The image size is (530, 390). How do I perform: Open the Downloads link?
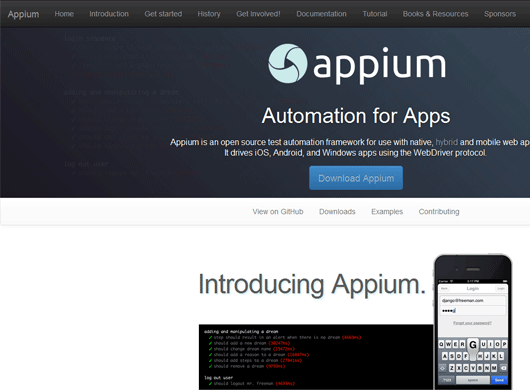(337, 212)
